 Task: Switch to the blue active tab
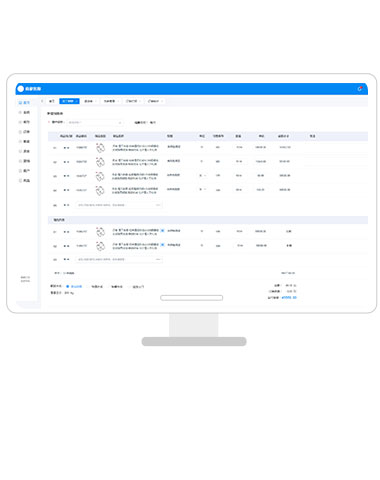click(x=69, y=101)
